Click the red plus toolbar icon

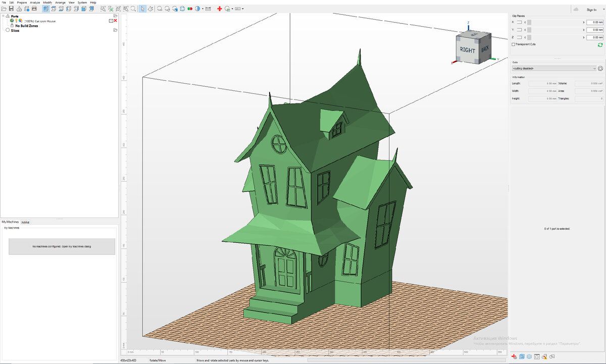click(219, 9)
